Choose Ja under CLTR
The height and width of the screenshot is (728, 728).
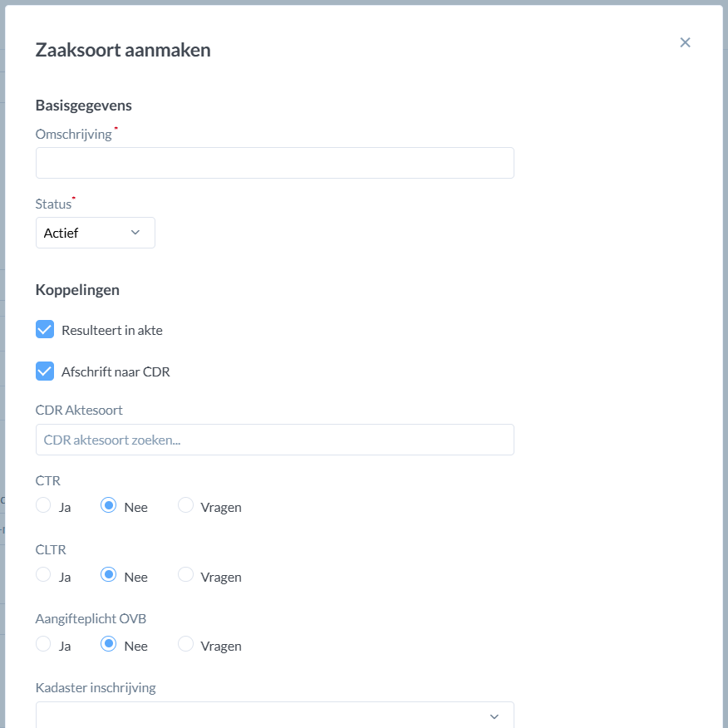coord(43,575)
